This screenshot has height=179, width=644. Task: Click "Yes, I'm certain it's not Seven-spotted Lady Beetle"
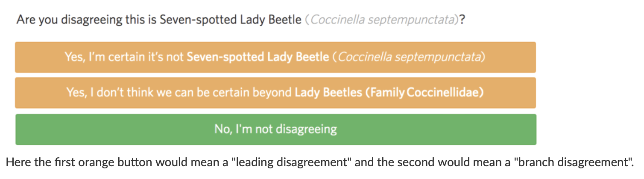[x=275, y=57]
